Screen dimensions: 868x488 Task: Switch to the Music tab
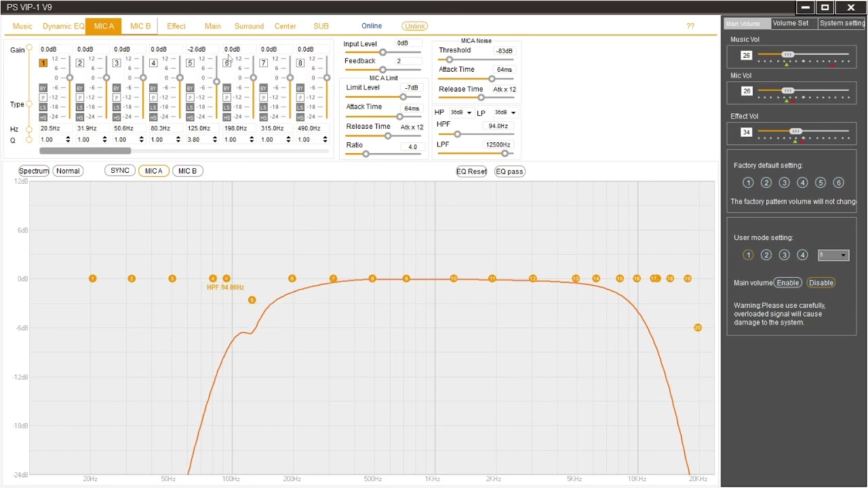(x=22, y=26)
